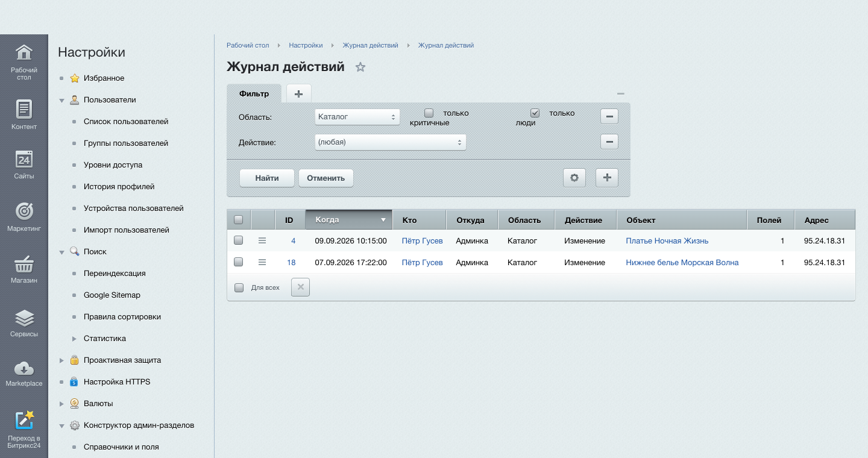This screenshot has width=868, height=458.
Task: Open the Магазин basket icon
Action: [24, 263]
